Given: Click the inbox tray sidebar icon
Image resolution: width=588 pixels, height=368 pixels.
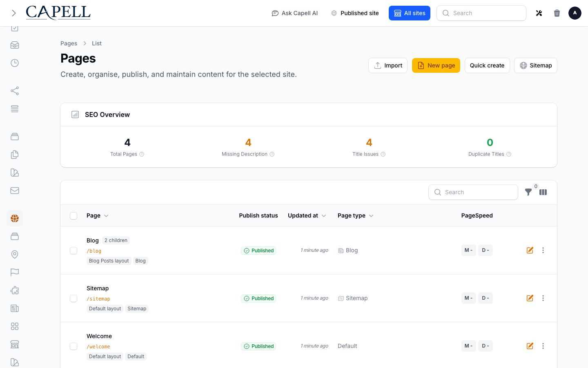Looking at the screenshot, I should (x=15, y=45).
